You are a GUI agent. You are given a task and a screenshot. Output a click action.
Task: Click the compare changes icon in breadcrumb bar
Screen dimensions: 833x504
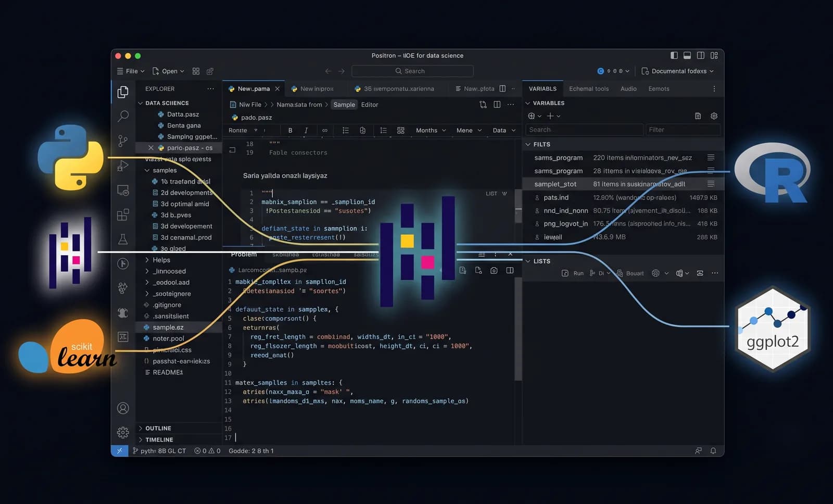(x=483, y=105)
